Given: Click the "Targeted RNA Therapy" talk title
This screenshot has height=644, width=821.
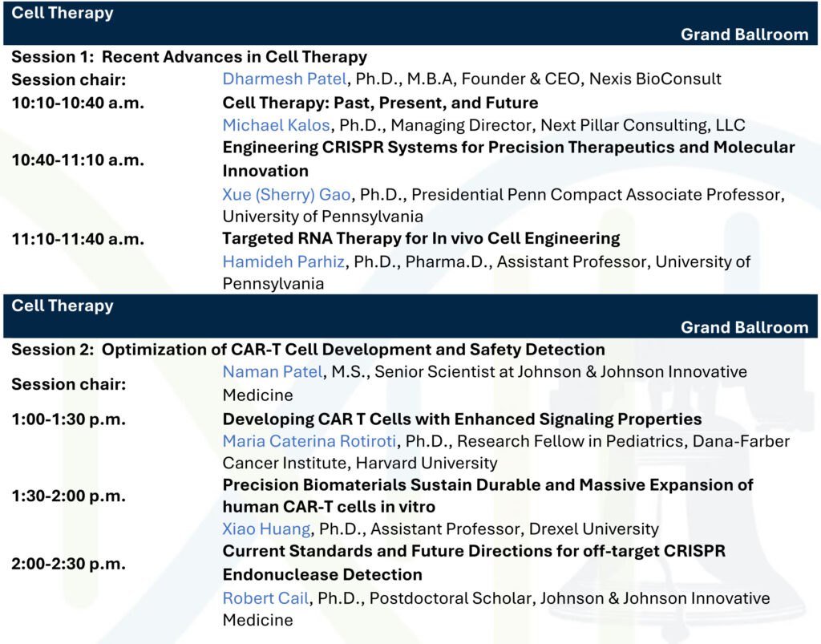Looking at the screenshot, I should 421,238.
